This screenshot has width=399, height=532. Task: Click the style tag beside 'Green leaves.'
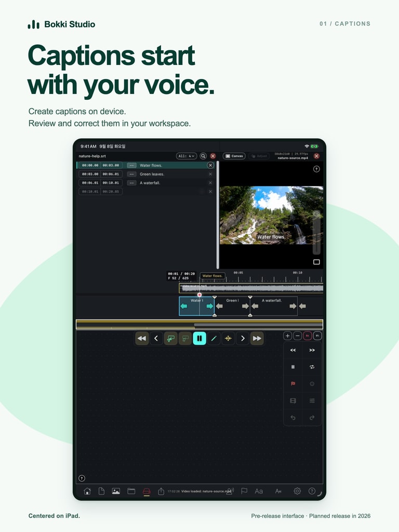point(131,174)
